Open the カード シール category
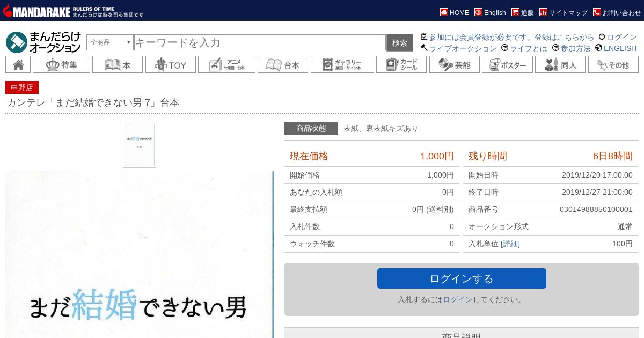 point(401,64)
